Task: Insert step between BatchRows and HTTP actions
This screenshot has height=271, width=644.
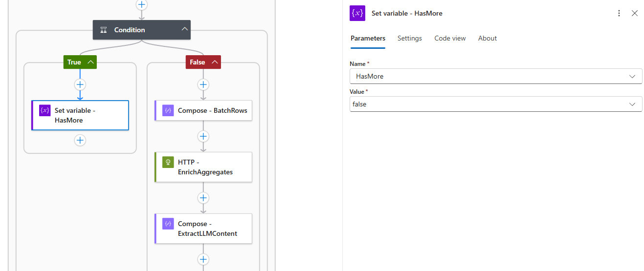Action: pos(203,136)
